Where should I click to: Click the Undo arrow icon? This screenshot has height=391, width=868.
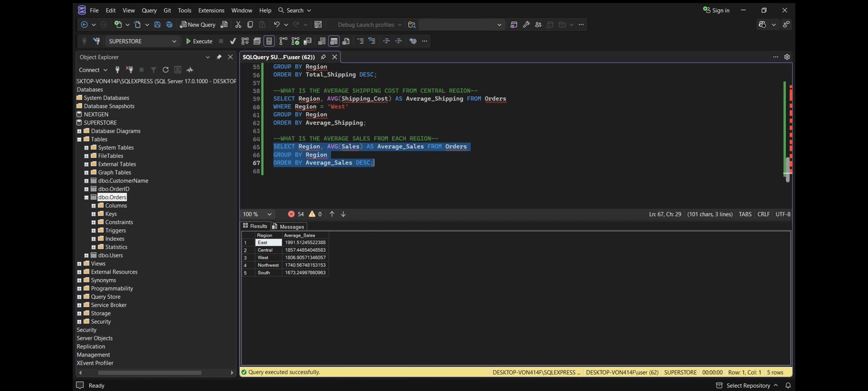[277, 25]
